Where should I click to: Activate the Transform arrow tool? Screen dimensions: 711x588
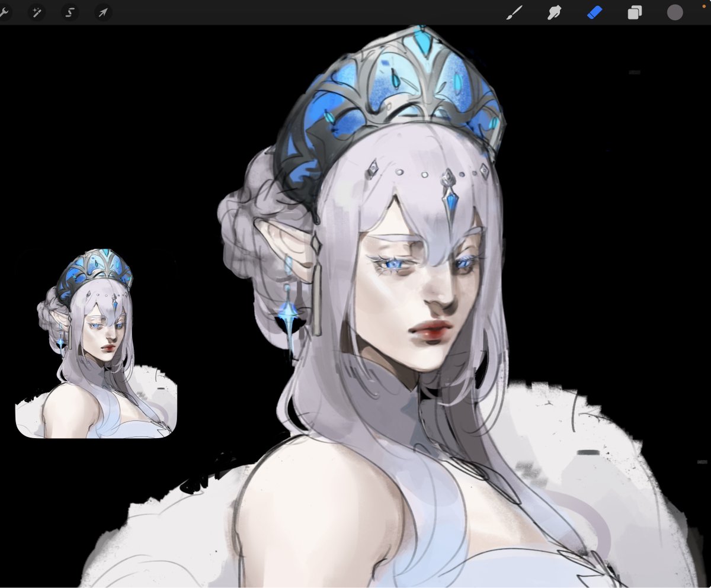coord(103,12)
